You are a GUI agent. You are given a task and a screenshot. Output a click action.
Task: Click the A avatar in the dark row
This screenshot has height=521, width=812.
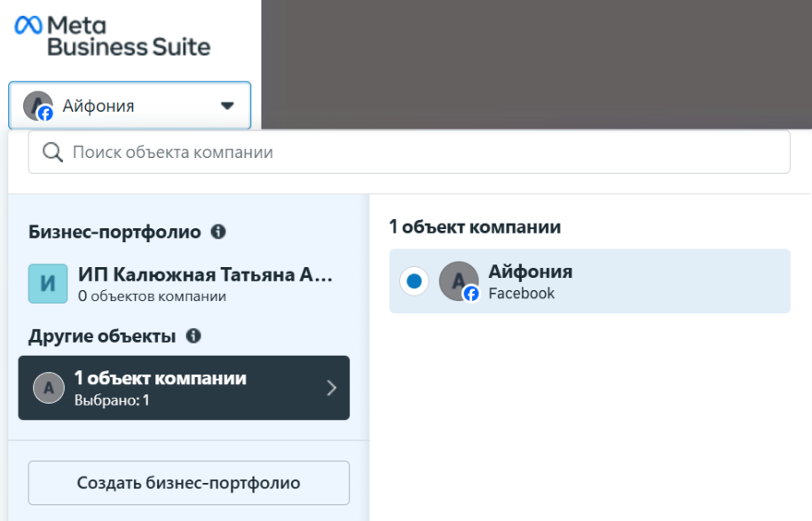(48, 388)
